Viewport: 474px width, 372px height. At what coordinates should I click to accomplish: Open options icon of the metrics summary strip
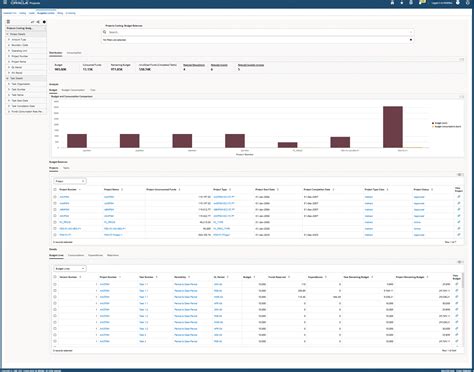(462, 59)
